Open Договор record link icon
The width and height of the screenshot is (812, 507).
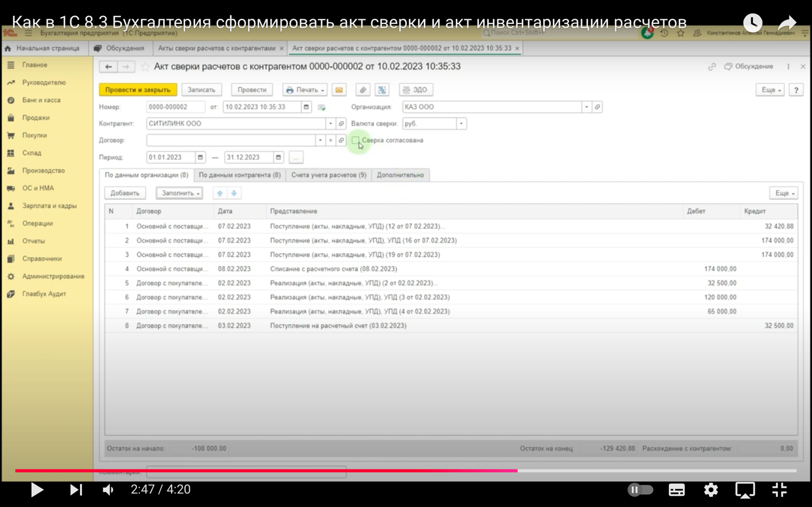pyautogui.click(x=341, y=140)
